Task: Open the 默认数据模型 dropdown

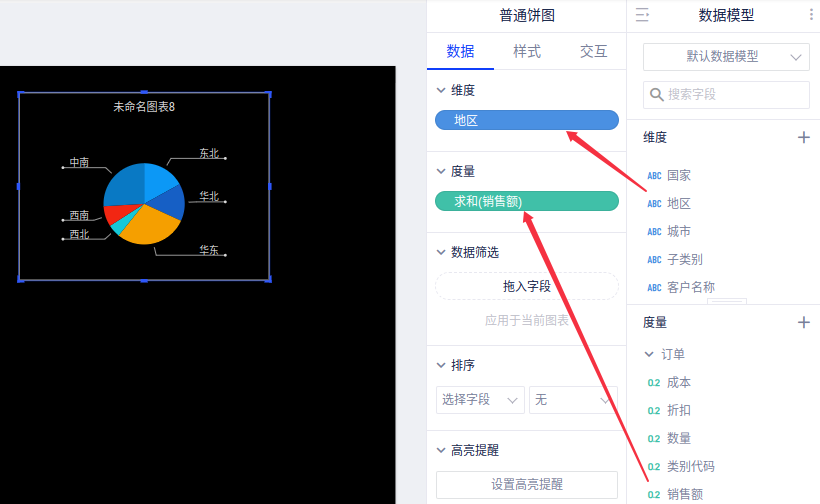Action: (726, 57)
